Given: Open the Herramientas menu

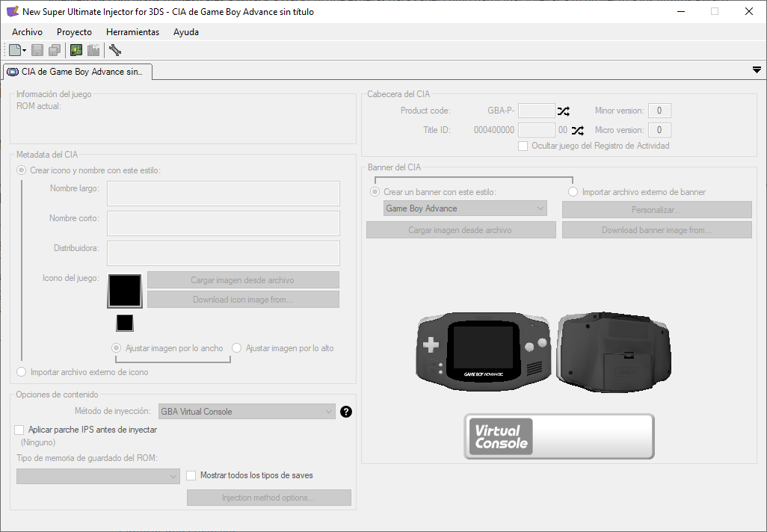Looking at the screenshot, I should pyautogui.click(x=132, y=32).
